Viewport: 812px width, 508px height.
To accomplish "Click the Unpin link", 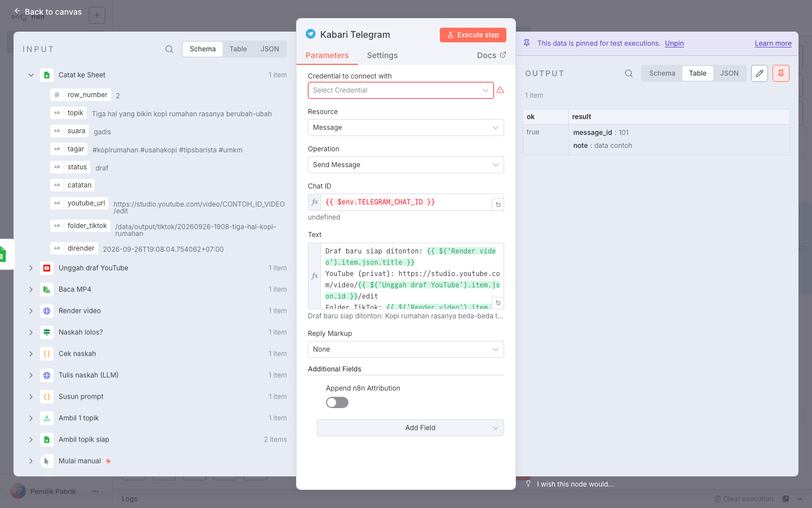I will point(674,43).
